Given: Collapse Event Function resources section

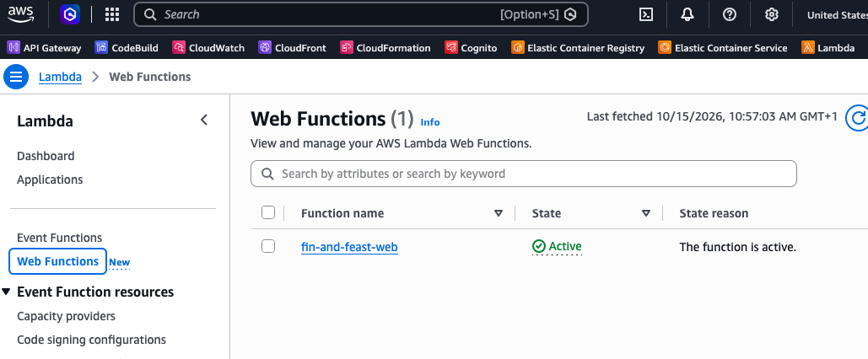Looking at the screenshot, I should [x=6, y=292].
